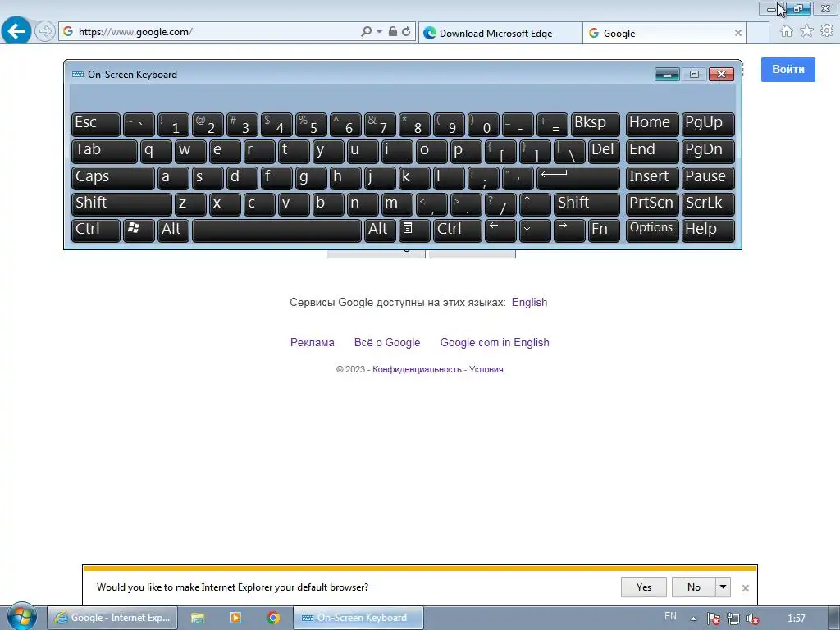Tap the space bar on the On-Screen Keyboard
840x630 pixels.
[276, 231]
